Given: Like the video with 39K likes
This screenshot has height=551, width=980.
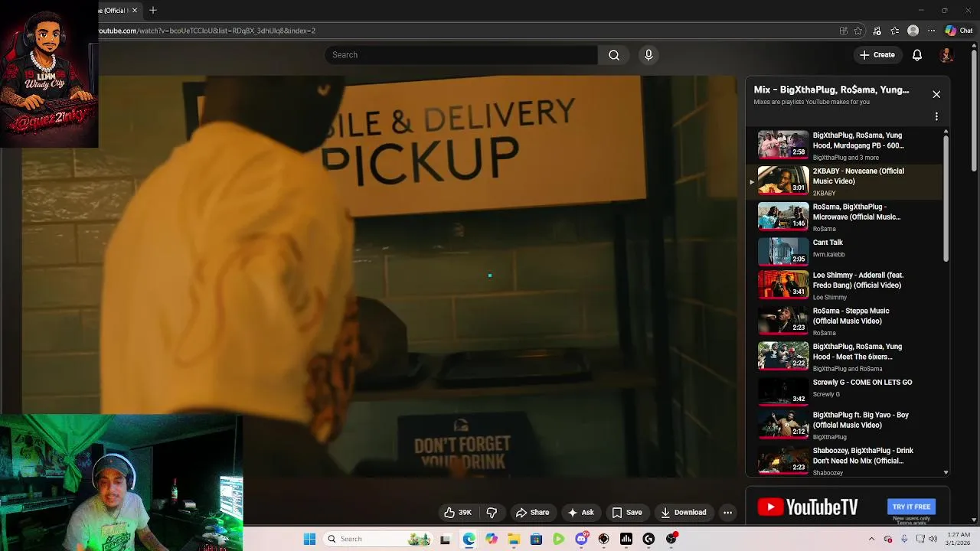Looking at the screenshot, I should point(458,513).
